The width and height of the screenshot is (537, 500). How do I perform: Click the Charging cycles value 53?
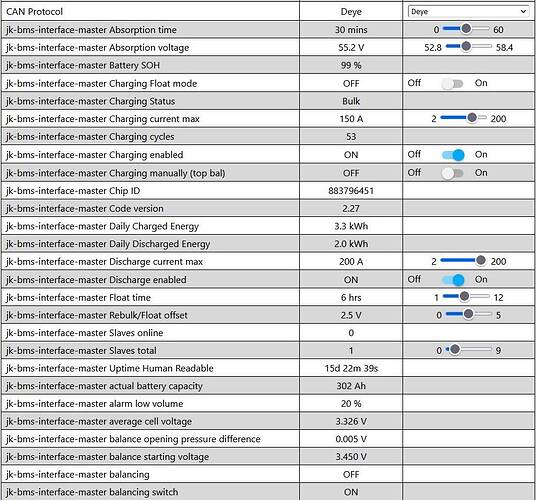(351, 137)
